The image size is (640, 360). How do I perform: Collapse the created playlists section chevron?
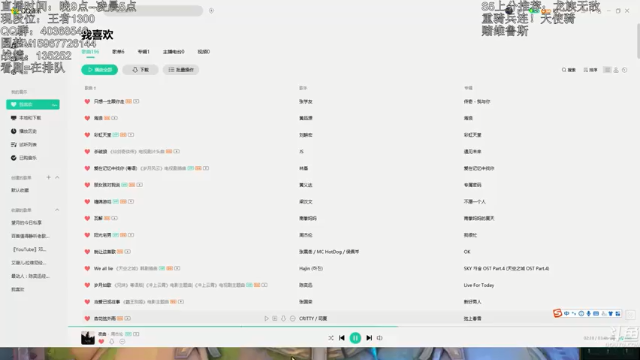coord(57,177)
